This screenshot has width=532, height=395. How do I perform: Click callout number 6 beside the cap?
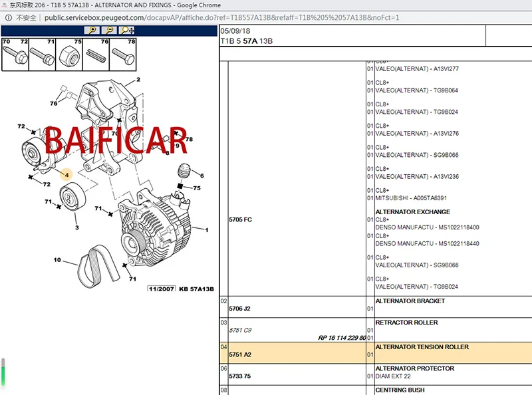202,176
